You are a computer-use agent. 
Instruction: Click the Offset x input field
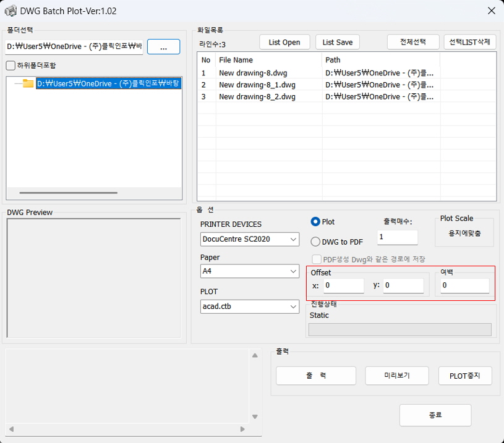point(343,285)
